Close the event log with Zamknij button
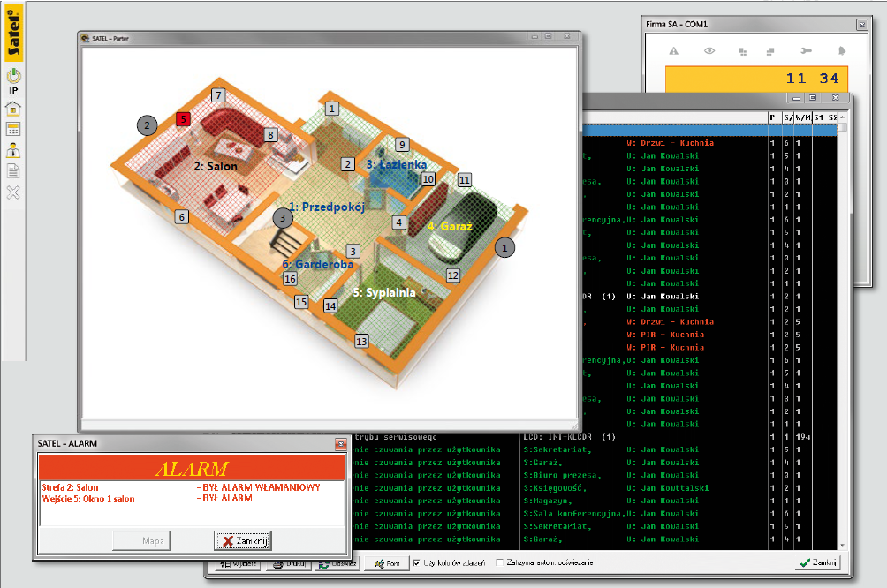This screenshot has height=588, width=887. tap(817, 562)
